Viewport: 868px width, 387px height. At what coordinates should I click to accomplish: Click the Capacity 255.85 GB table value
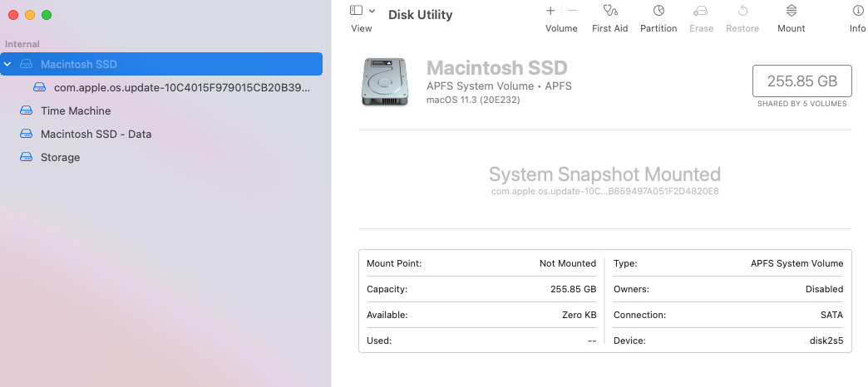(x=573, y=289)
